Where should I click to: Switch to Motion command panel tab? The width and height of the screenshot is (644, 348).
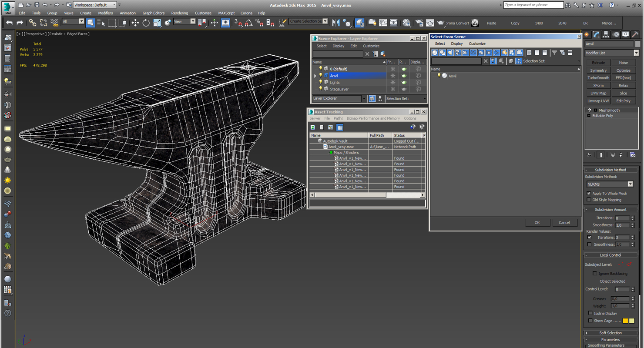tap(616, 35)
